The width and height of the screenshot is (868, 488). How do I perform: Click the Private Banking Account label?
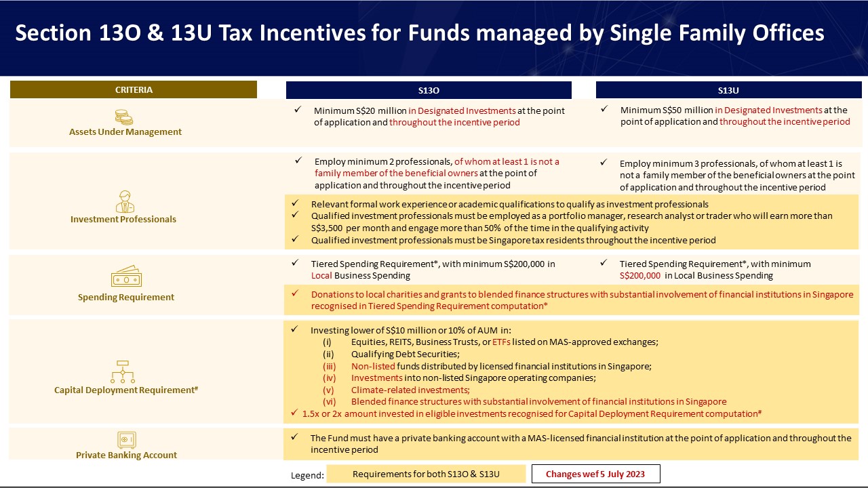click(127, 455)
